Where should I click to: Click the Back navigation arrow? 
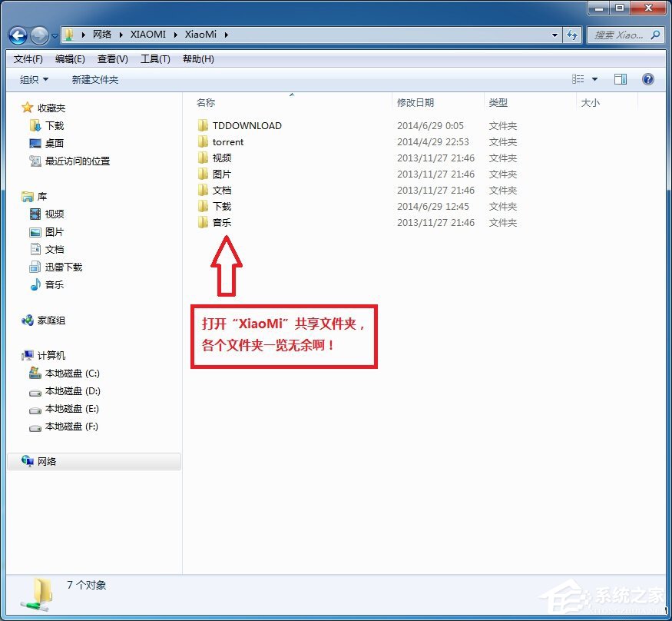coord(17,35)
